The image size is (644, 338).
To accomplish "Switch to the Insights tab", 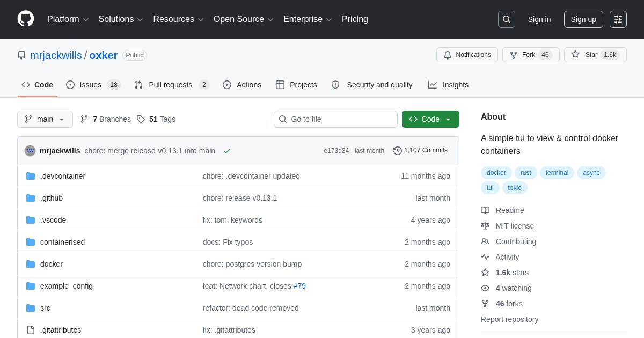I will [x=448, y=85].
